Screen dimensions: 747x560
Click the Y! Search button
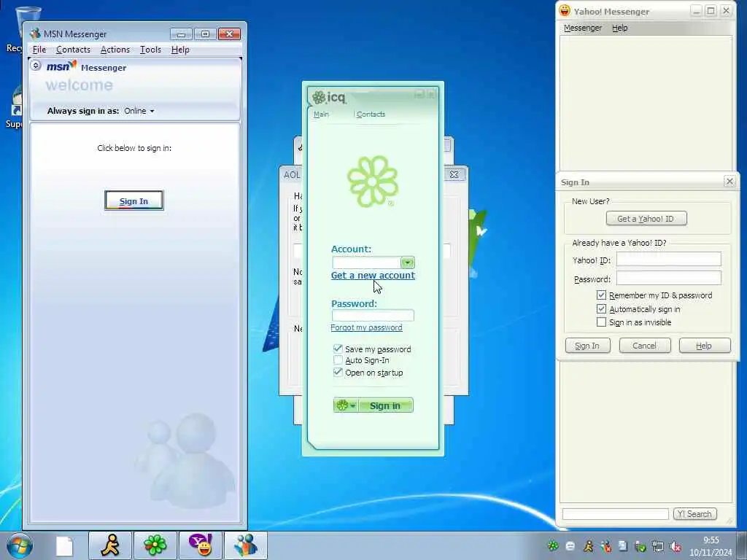pos(694,514)
